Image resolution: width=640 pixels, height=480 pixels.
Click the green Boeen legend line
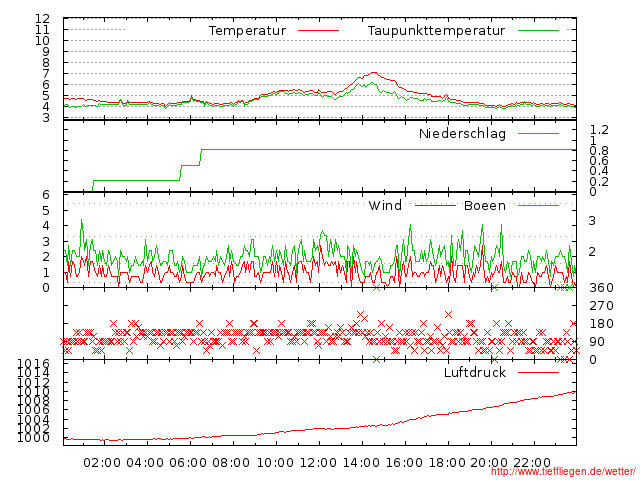pos(538,205)
